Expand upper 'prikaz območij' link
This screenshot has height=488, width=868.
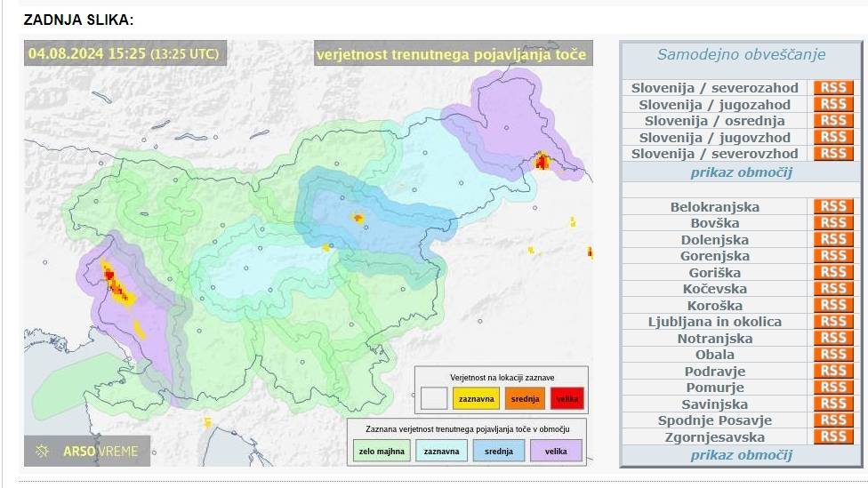click(x=741, y=172)
